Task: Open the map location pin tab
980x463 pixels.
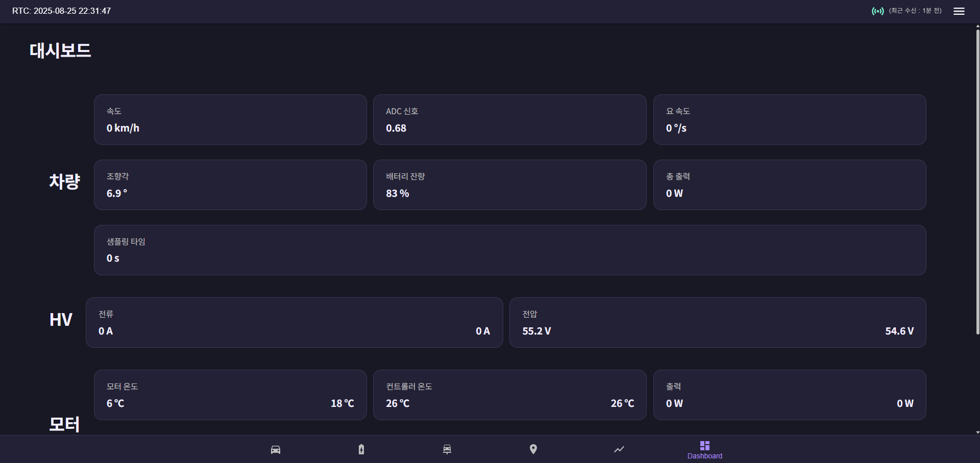Action: 533,449
